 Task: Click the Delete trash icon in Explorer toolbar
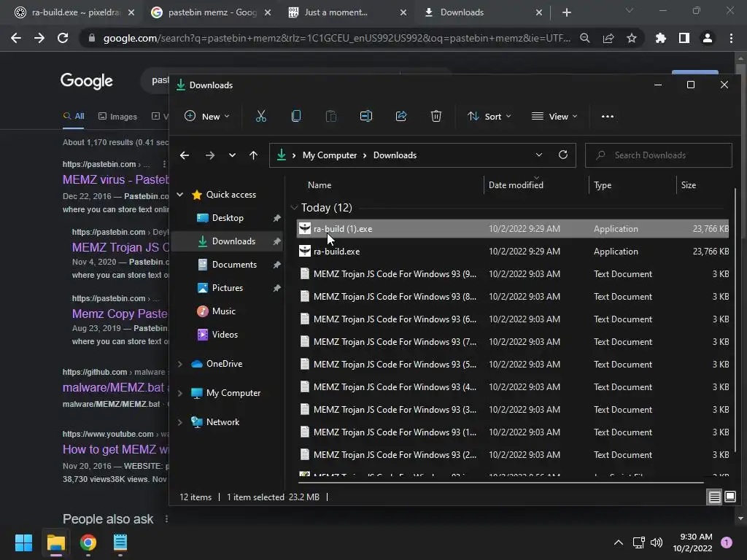click(436, 116)
